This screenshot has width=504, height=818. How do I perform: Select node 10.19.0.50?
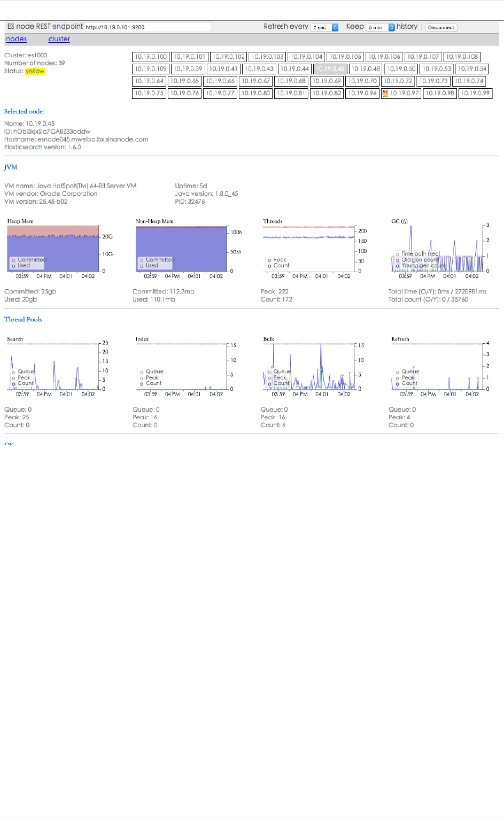point(401,69)
